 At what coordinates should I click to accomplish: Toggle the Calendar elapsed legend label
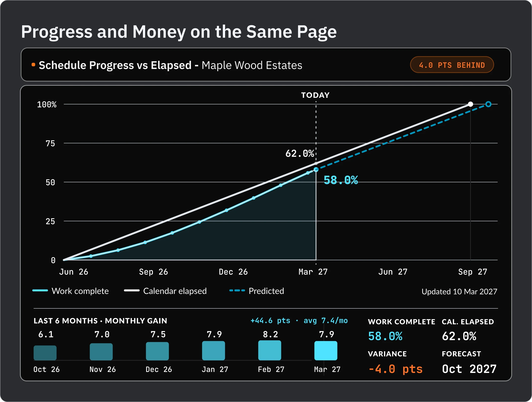(175, 291)
